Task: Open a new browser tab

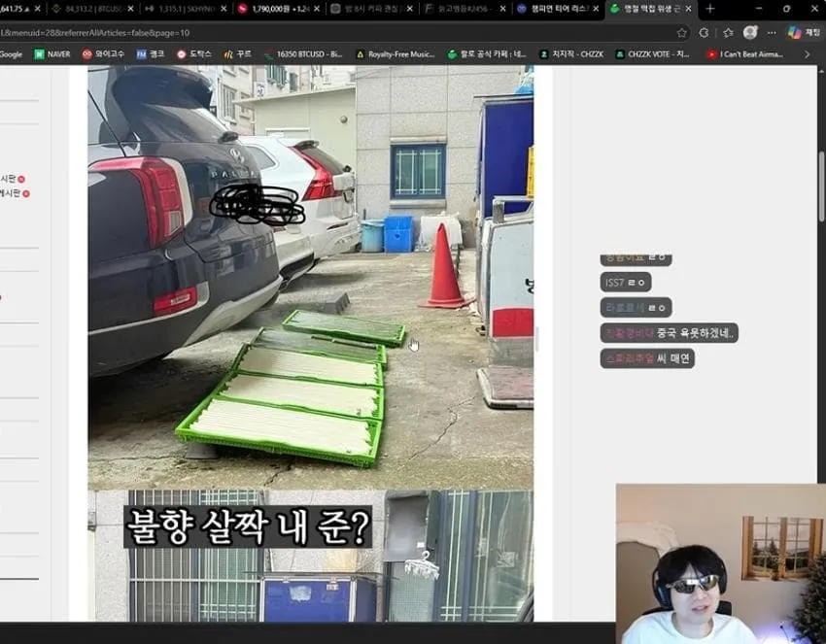Action: click(710, 9)
